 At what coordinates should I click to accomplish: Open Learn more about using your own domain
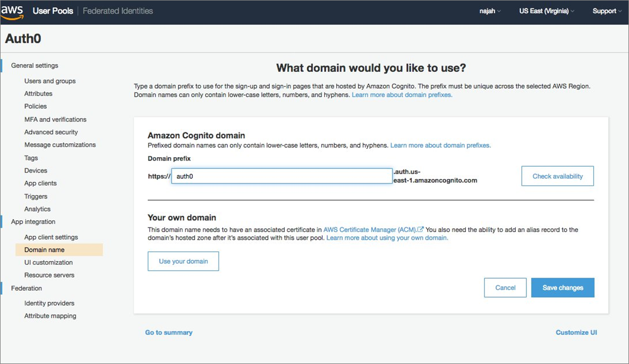[x=387, y=237]
